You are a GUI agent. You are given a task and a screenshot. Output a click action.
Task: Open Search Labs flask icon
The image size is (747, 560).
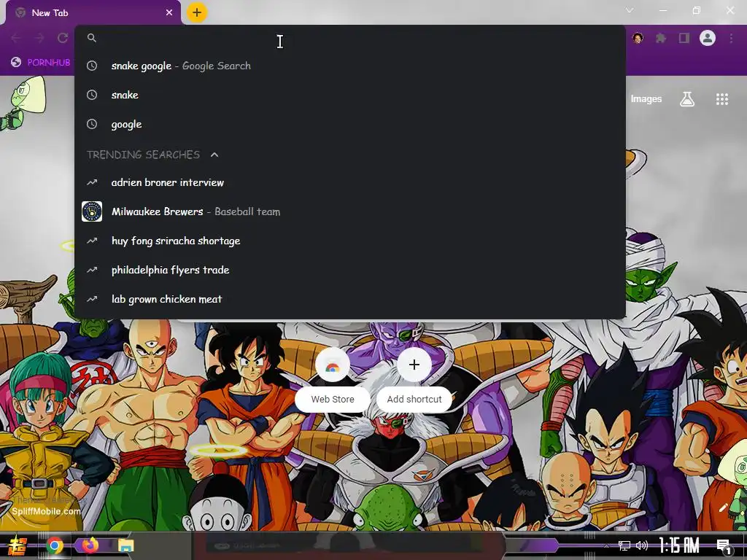pos(687,99)
